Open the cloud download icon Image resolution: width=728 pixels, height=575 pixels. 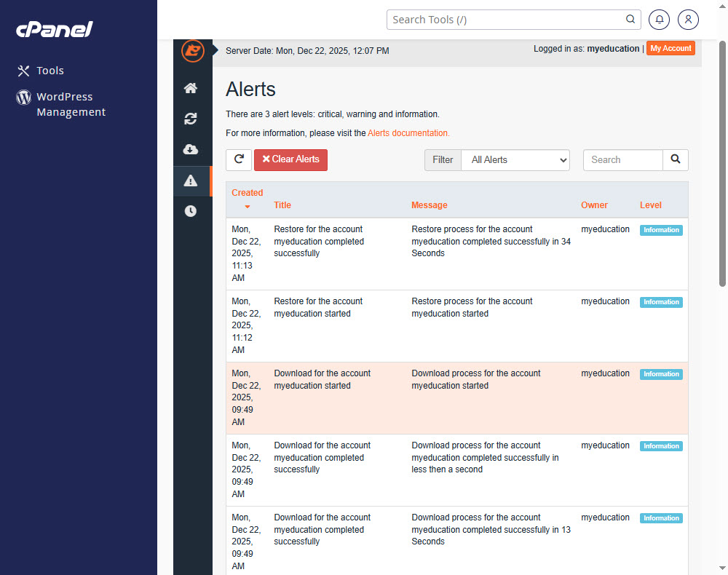pos(191,149)
